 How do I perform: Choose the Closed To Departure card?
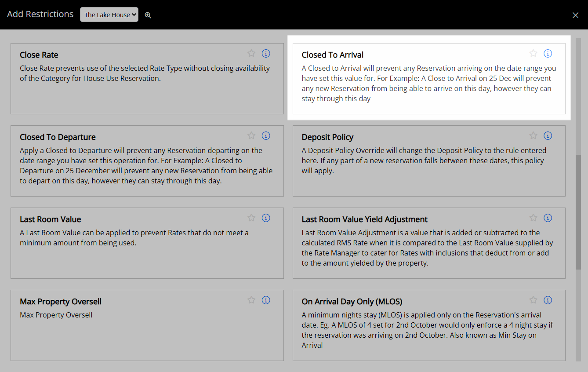(x=147, y=161)
